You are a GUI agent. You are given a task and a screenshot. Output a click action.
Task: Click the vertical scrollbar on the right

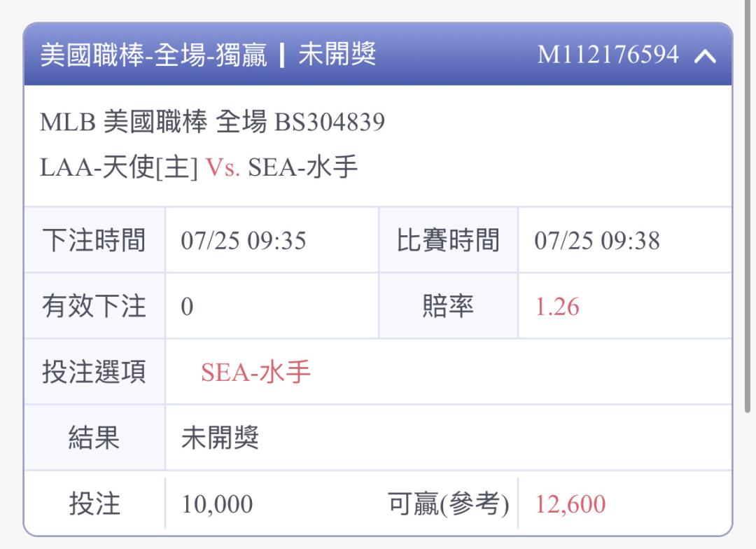748,207
